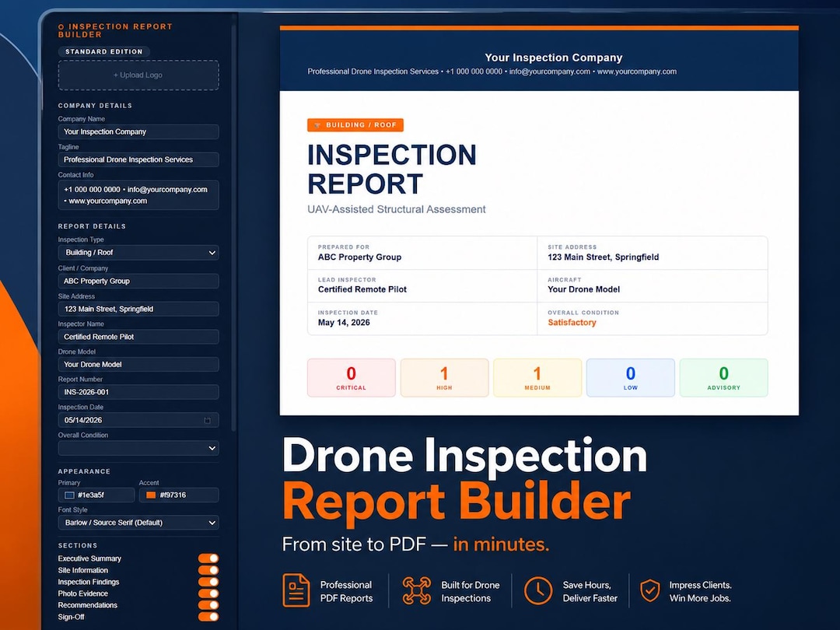Toggle the Recommendations section switch

tap(208, 605)
